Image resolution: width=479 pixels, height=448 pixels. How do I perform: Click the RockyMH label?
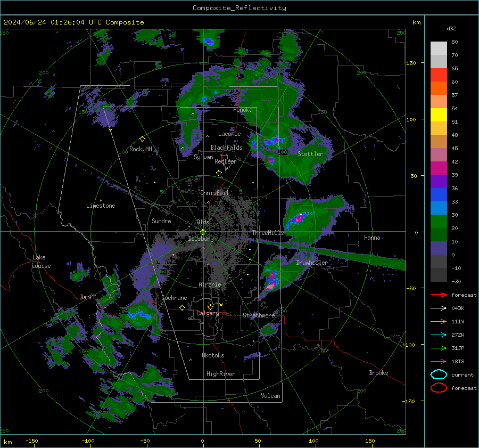[141, 149]
